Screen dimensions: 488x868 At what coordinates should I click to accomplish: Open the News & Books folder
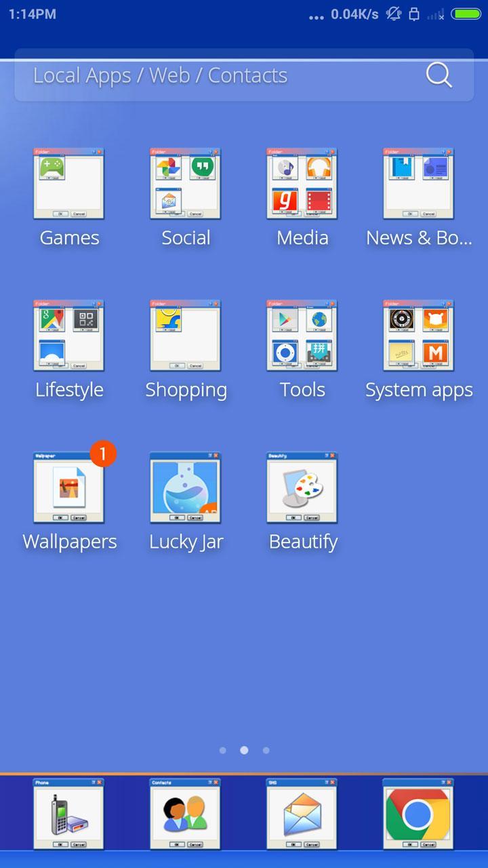419,184
